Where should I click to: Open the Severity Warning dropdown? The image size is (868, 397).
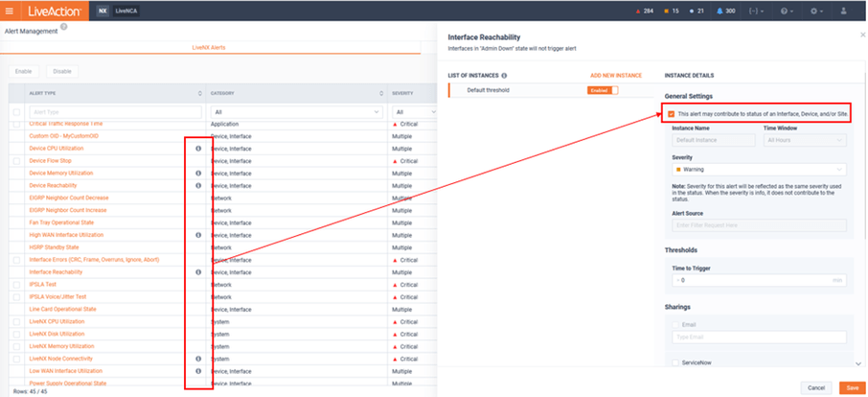(759, 169)
